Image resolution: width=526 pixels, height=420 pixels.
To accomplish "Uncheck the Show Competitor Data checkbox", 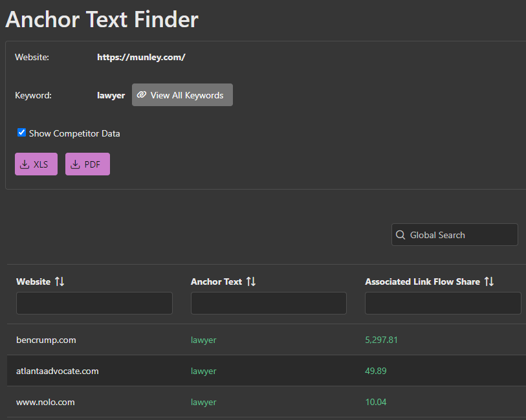I will point(21,133).
